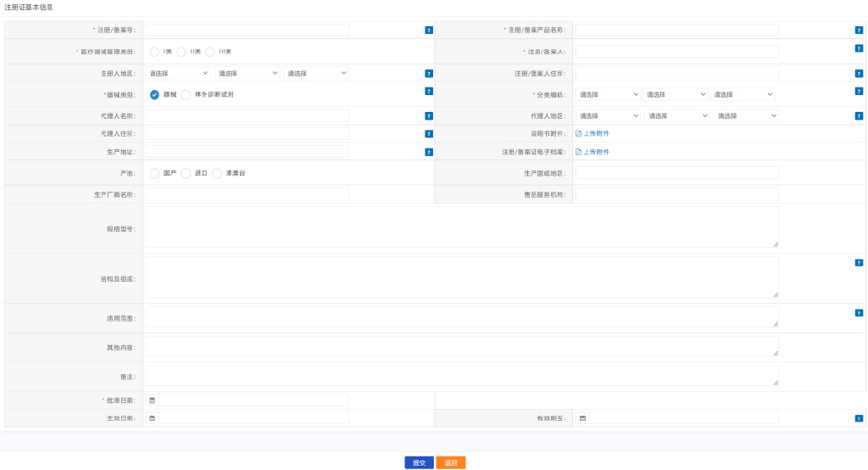
Task: Expand first 分类编码 dropdown
Action: point(608,94)
